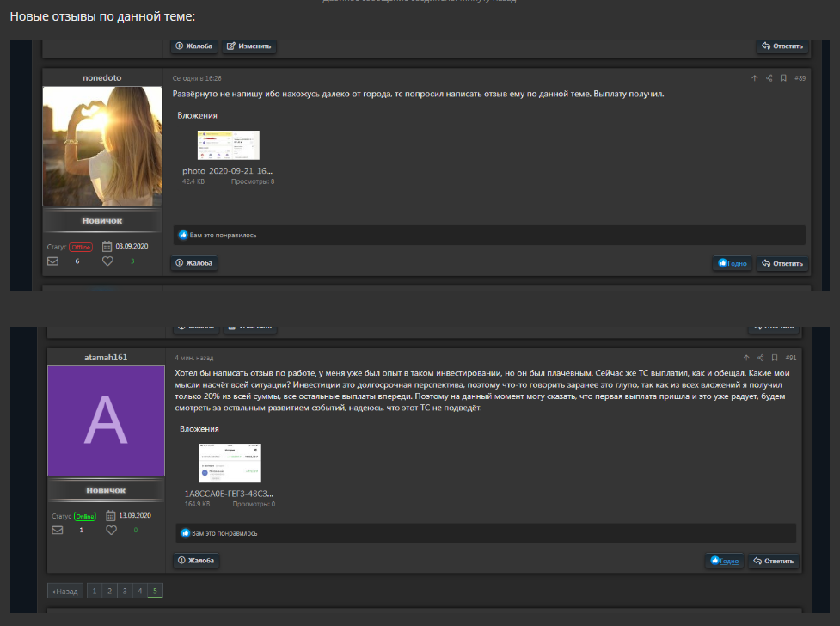Click the messages envelope icon under atamah161

(x=58, y=530)
